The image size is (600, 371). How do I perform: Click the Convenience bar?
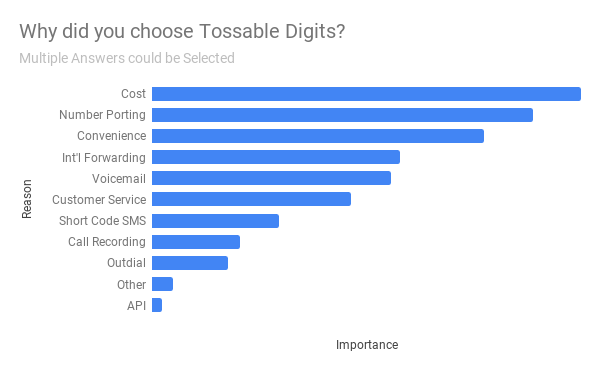coord(318,136)
